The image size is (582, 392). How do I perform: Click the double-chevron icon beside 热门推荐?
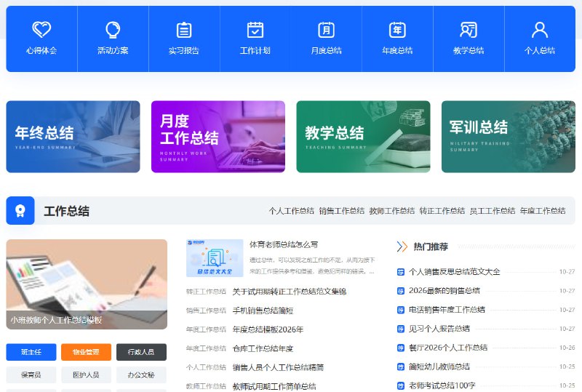402,247
